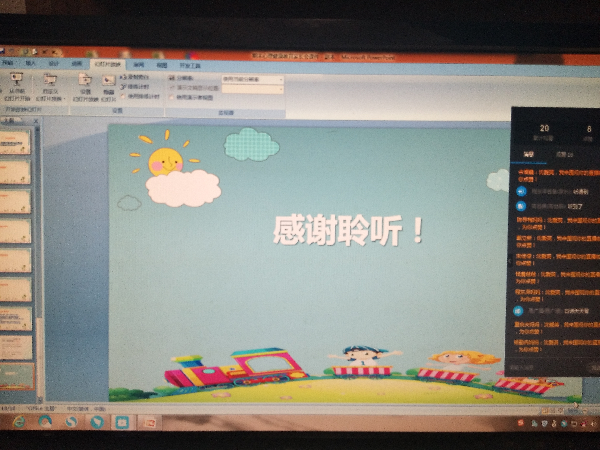Switch to the Review (审阅) ribbon tab

coord(138,65)
